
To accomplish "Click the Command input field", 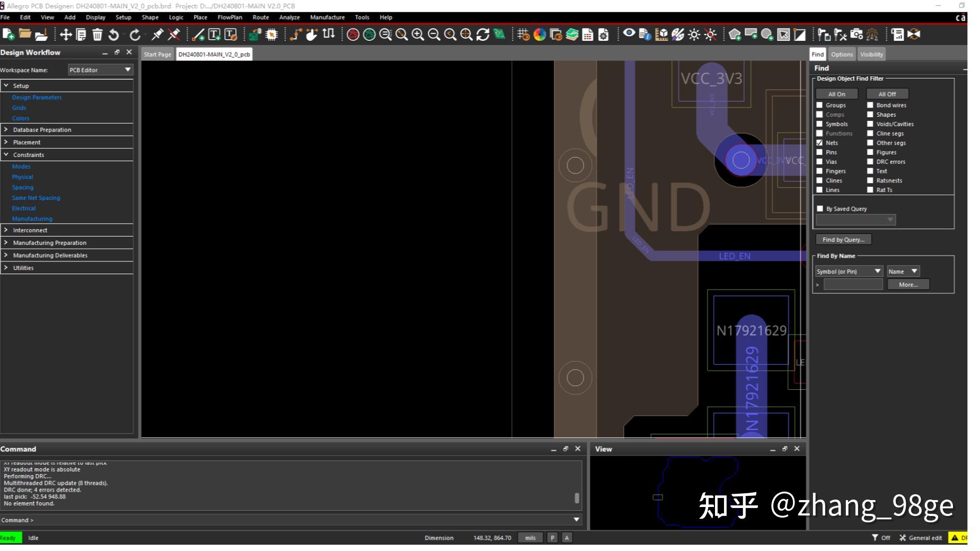I will coord(291,520).
